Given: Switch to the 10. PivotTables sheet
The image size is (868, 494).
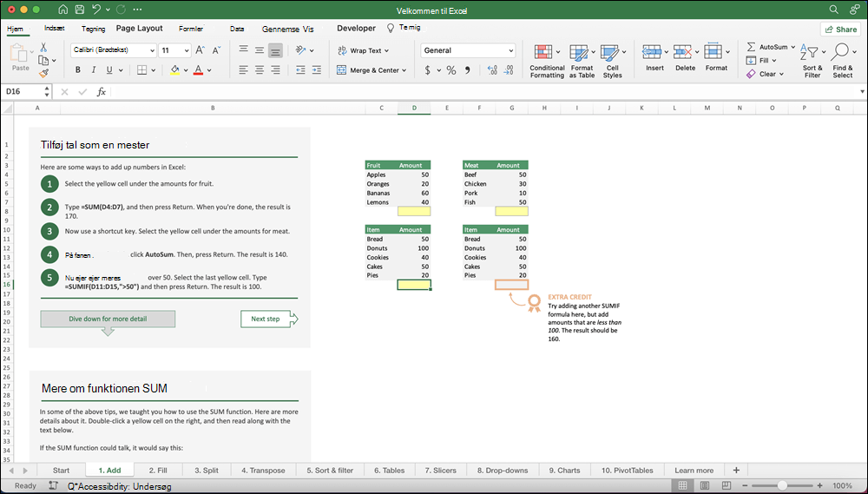Looking at the screenshot, I should point(628,471).
